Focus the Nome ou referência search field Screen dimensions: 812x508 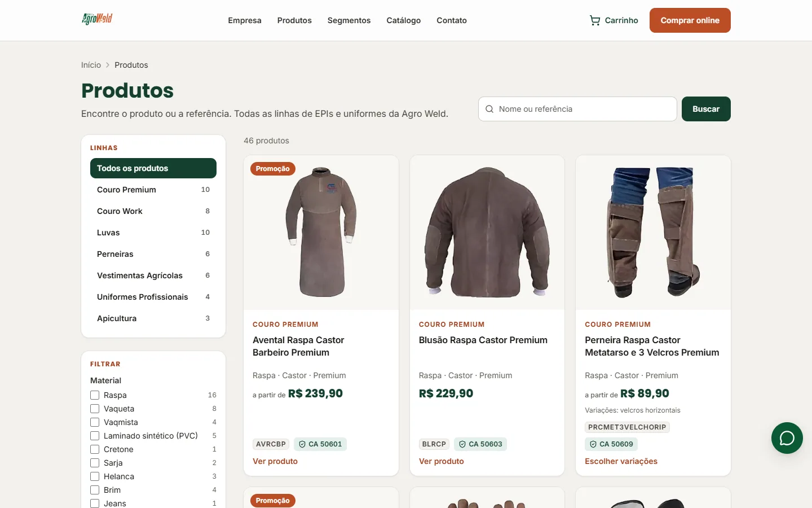tap(577, 109)
